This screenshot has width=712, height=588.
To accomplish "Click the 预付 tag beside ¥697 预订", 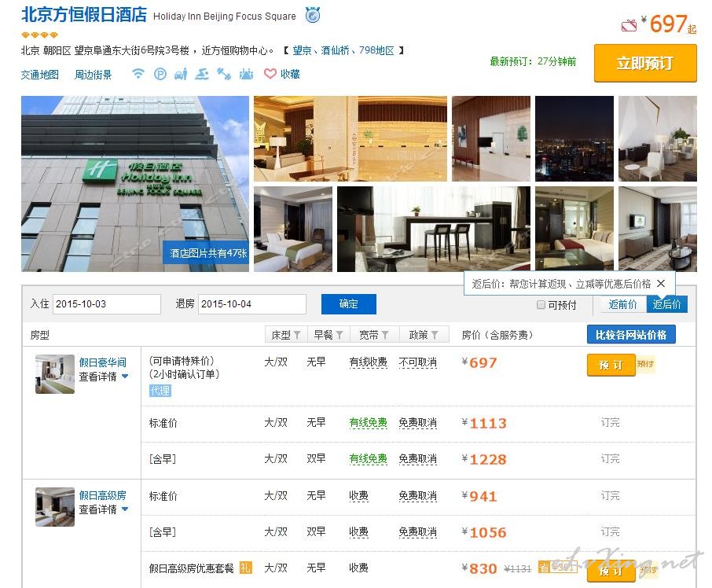I will coord(645,364).
